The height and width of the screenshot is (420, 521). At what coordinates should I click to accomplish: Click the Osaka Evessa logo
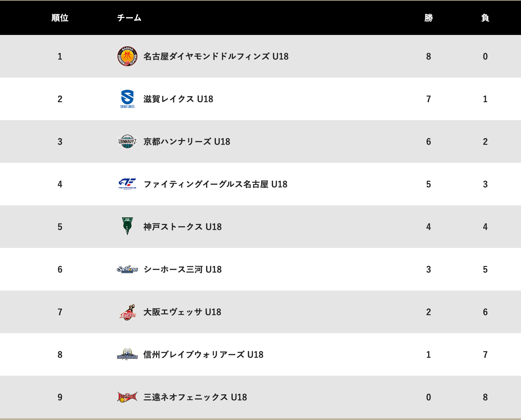pos(127,312)
